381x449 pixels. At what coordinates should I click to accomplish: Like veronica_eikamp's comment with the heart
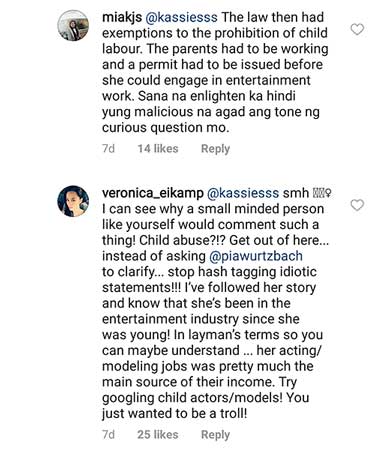(357, 205)
